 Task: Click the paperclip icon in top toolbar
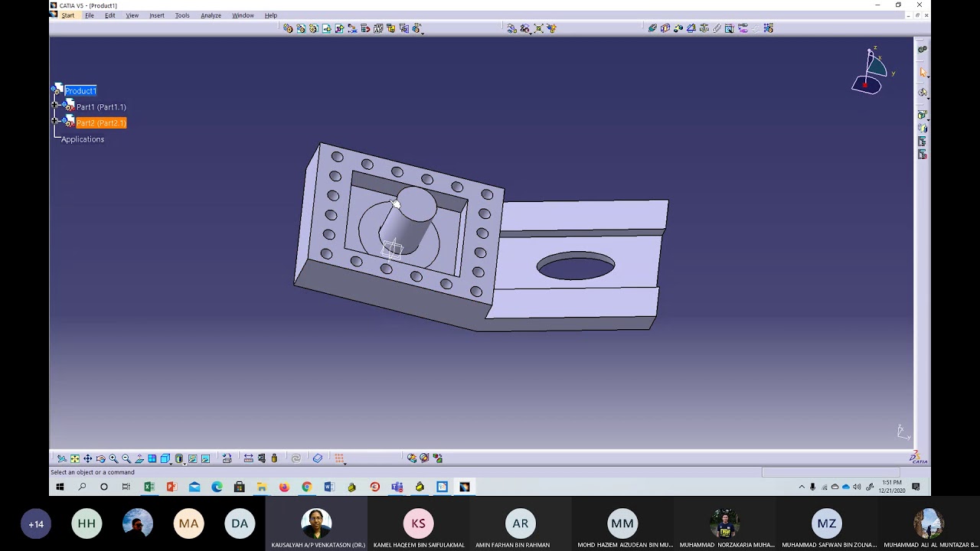tap(717, 28)
